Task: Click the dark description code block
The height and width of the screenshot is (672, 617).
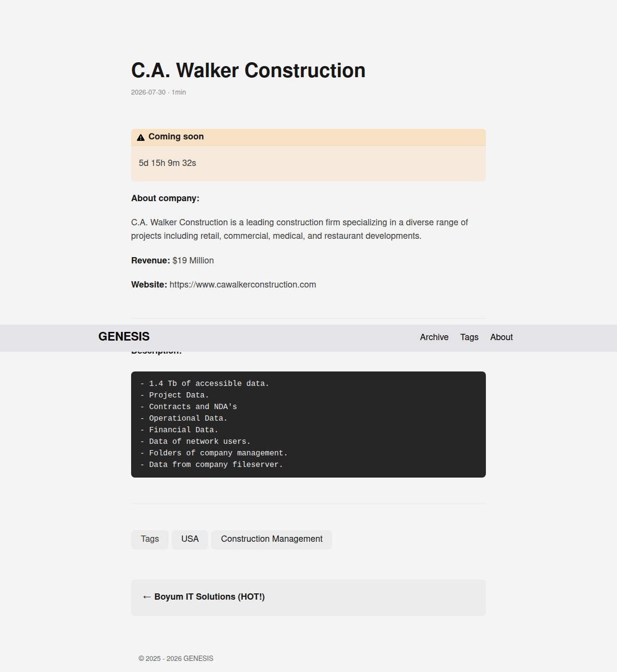Action: click(x=308, y=425)
